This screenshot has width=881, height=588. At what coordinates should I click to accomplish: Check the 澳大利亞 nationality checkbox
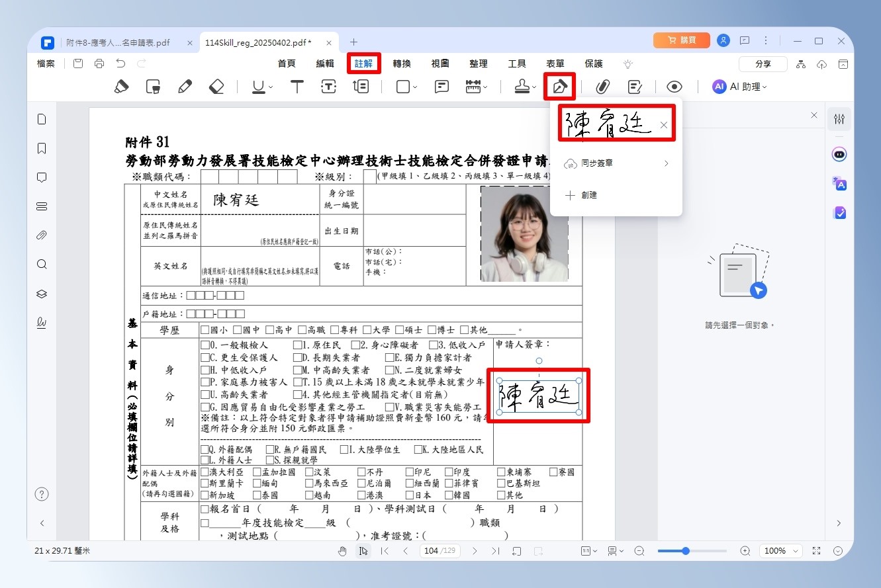tap(205, 472)
